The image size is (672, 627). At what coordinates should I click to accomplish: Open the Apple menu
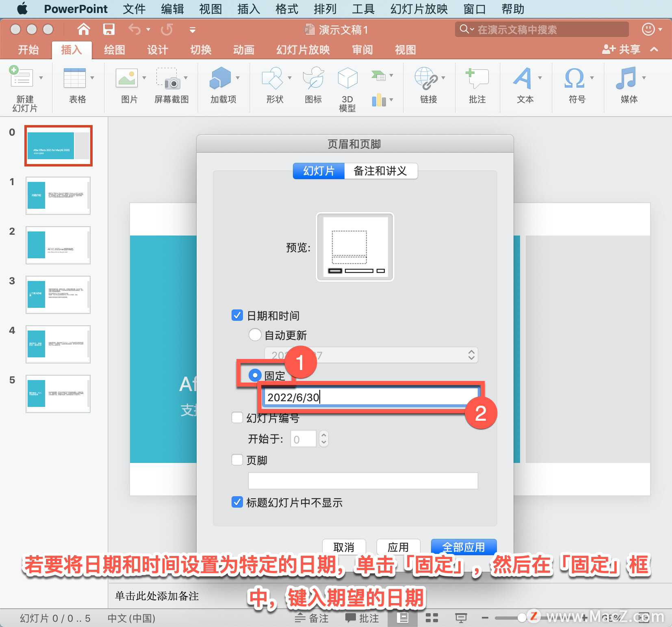point(23,9)
